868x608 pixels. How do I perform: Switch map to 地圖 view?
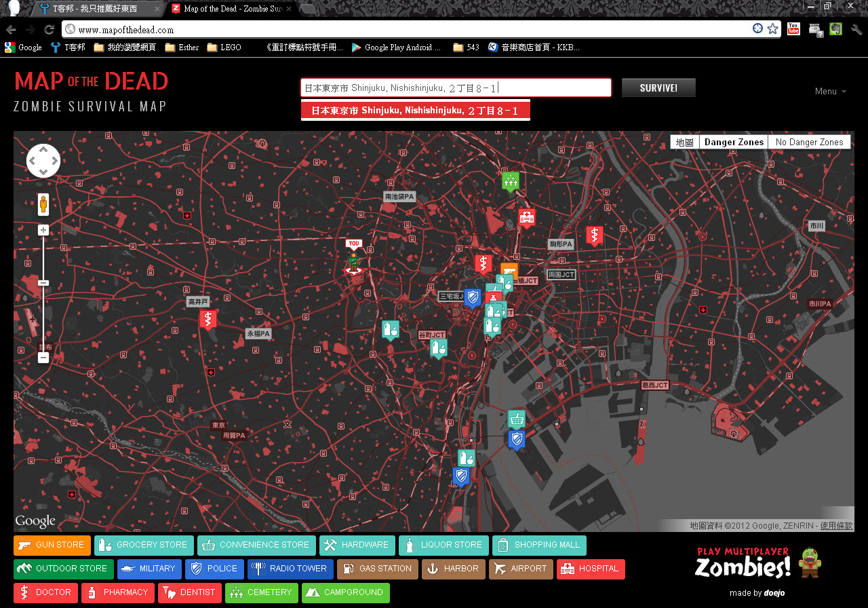pos(684,142)
